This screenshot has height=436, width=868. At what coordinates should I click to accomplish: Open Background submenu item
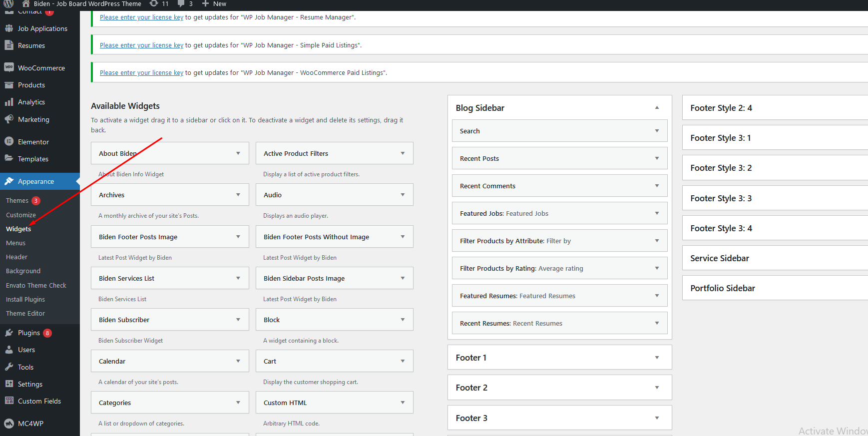[23, 271]
